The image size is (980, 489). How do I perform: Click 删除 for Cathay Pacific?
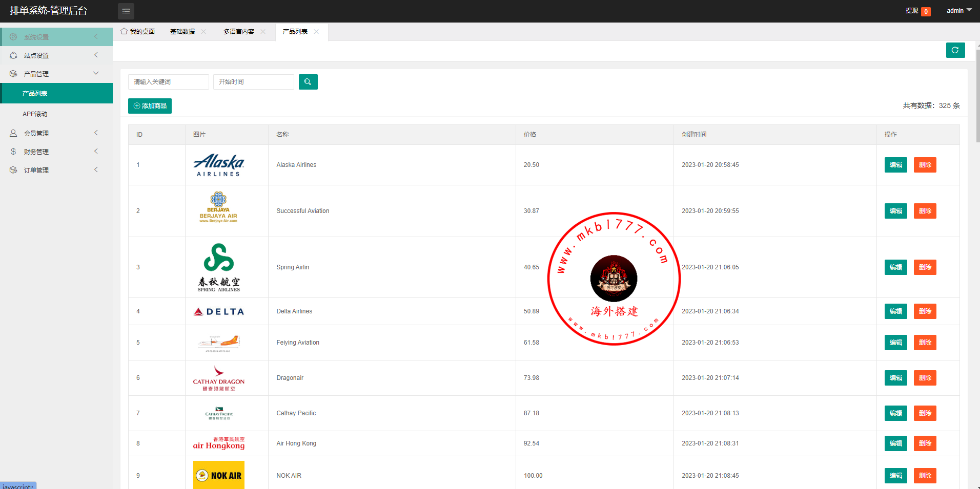pyautogui.click(x=925, y=413)
